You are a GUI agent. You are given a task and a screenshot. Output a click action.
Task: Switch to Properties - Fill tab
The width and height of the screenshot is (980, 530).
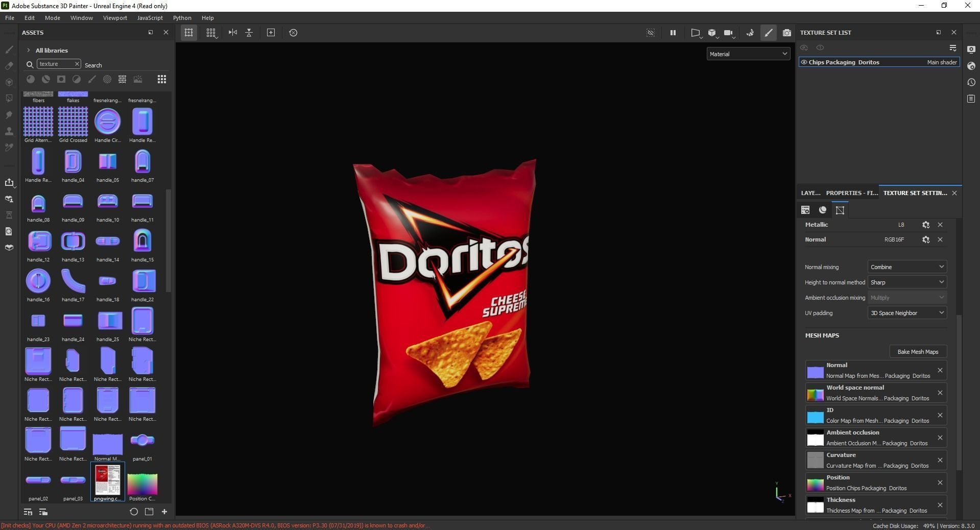852,193
